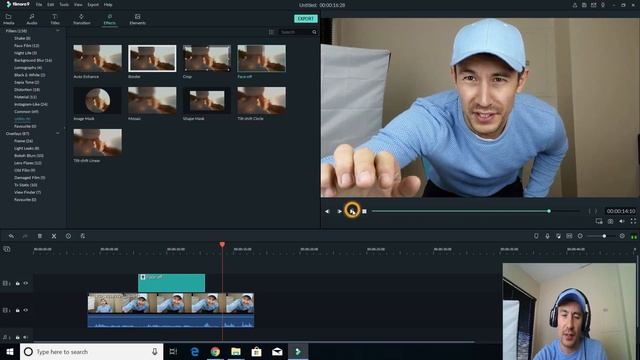Viewport: 640px width, 360px height.
Task: Collapse the Filters category list
Action: (x=58, y=31)
